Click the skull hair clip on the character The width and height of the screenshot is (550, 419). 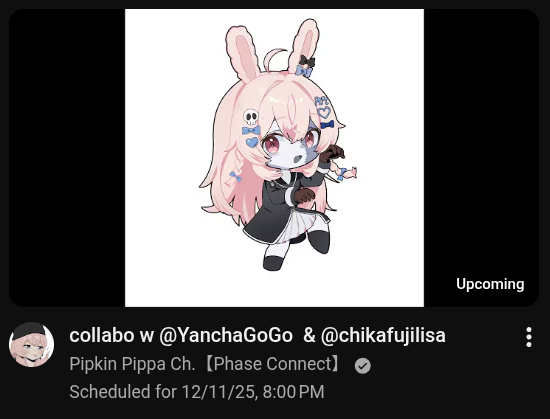coord(251,117)
